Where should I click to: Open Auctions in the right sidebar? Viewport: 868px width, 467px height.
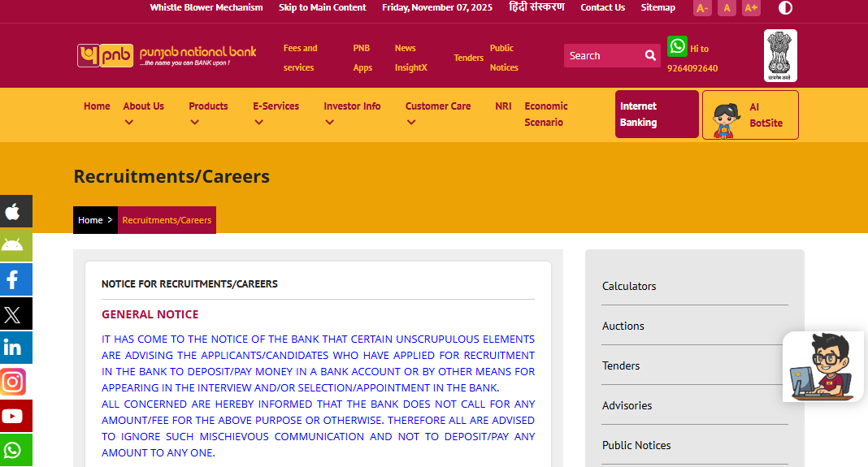tap(623, 326)
